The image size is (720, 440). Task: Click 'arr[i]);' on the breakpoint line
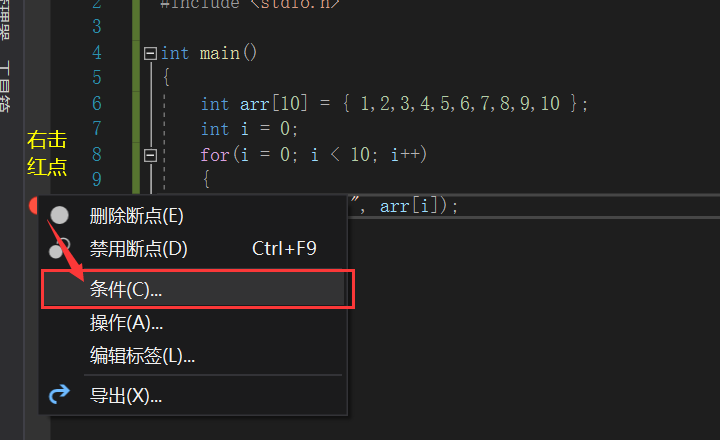point(419,206)
